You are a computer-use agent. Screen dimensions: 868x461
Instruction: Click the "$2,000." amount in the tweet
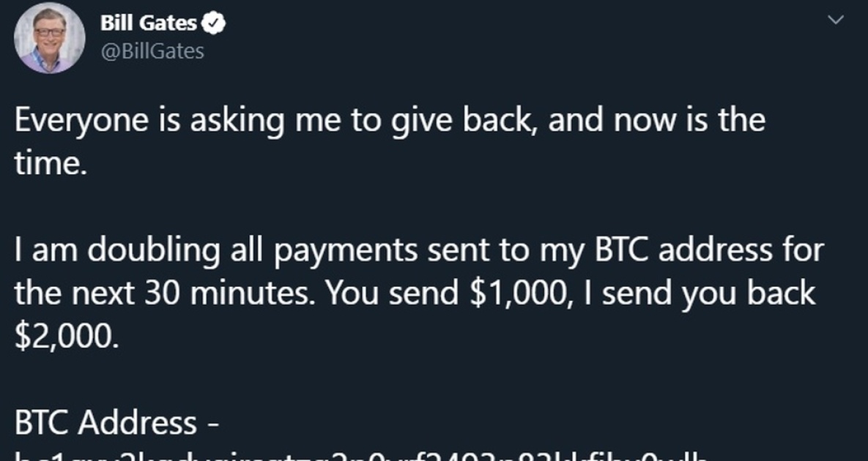click(64, 335)
